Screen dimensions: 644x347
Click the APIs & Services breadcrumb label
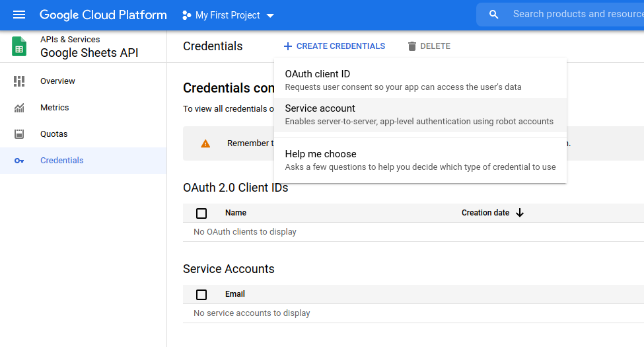point(70,40)
